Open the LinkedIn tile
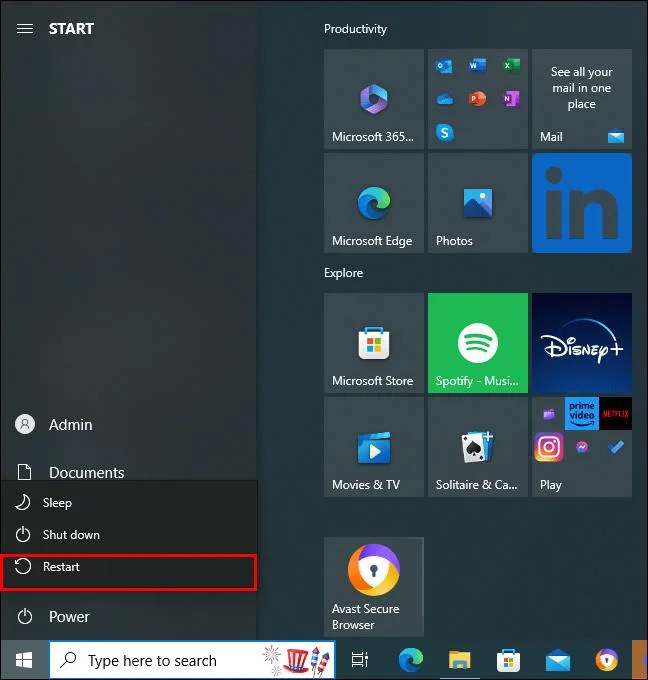This screenshot has width=648, height=680. click(582, 203)
